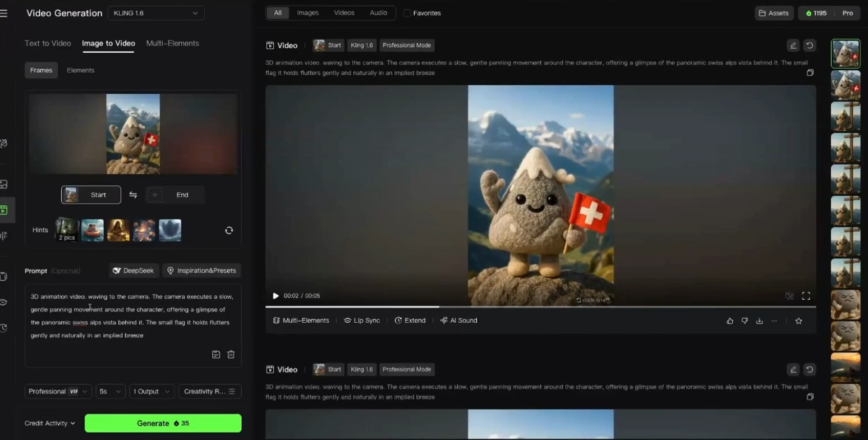This screenshot has height=440, width=868.
Task: Download the first generated video
Action: coord(759,320)
